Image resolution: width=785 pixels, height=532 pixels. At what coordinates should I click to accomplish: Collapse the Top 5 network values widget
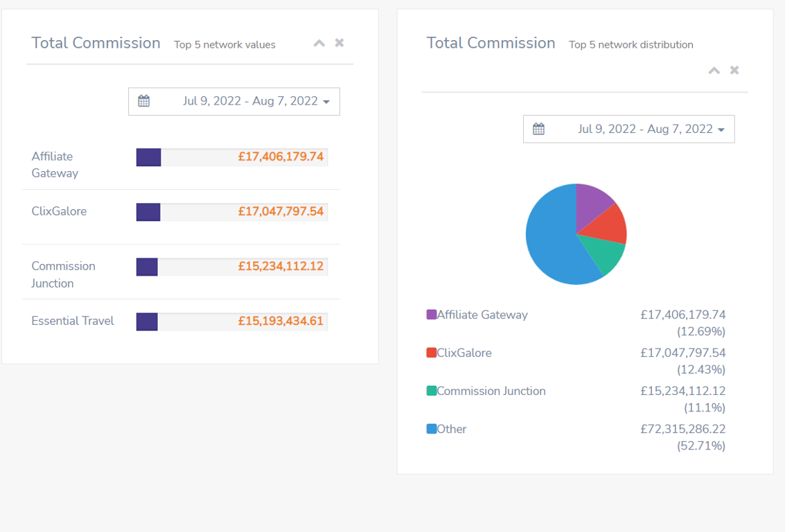pos(319,42)
